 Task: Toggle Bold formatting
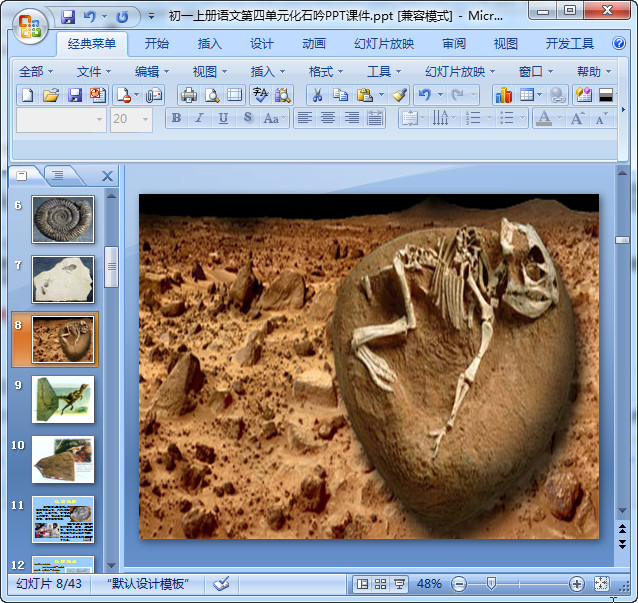(x=177, y=118)
